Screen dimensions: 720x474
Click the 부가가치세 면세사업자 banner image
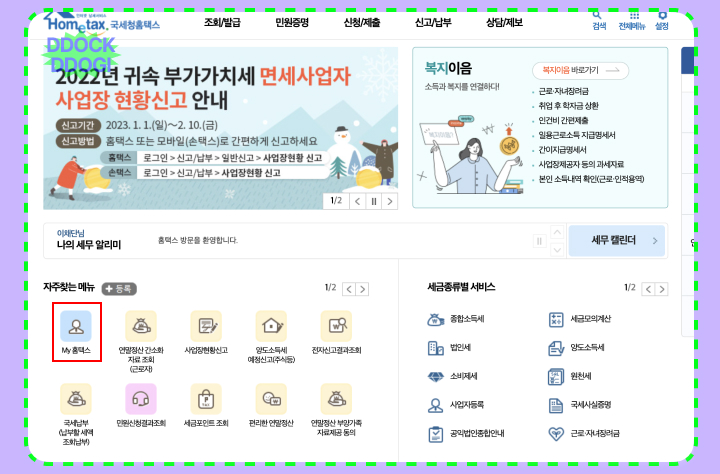point(220,128)
